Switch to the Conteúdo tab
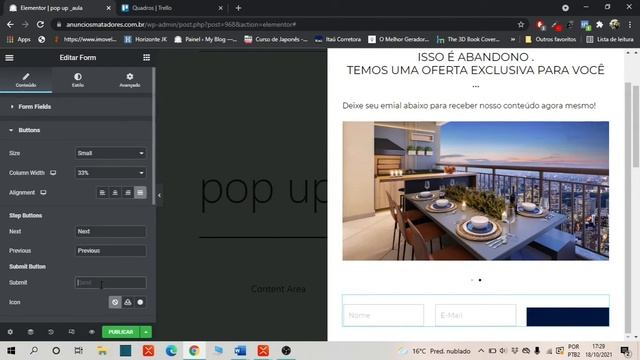Image resolution: width=640 pixels, height=360 pixels. 26,80
